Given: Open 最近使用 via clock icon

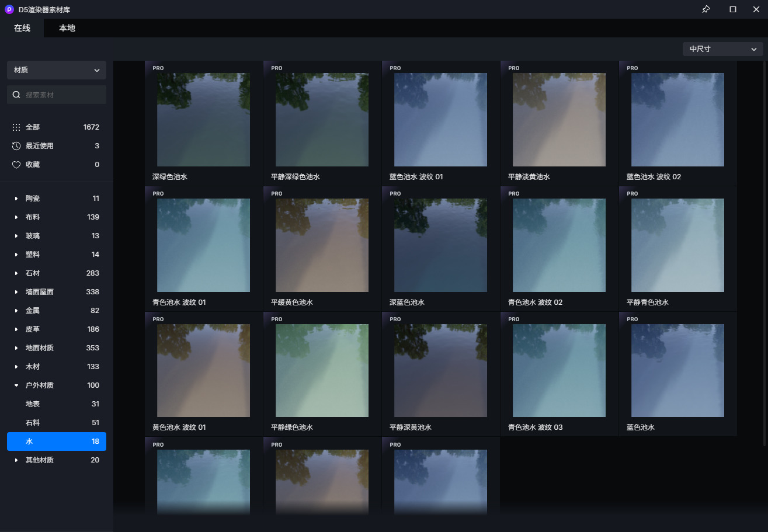Looking at the screenshot, I should click(x=16, y=146).
